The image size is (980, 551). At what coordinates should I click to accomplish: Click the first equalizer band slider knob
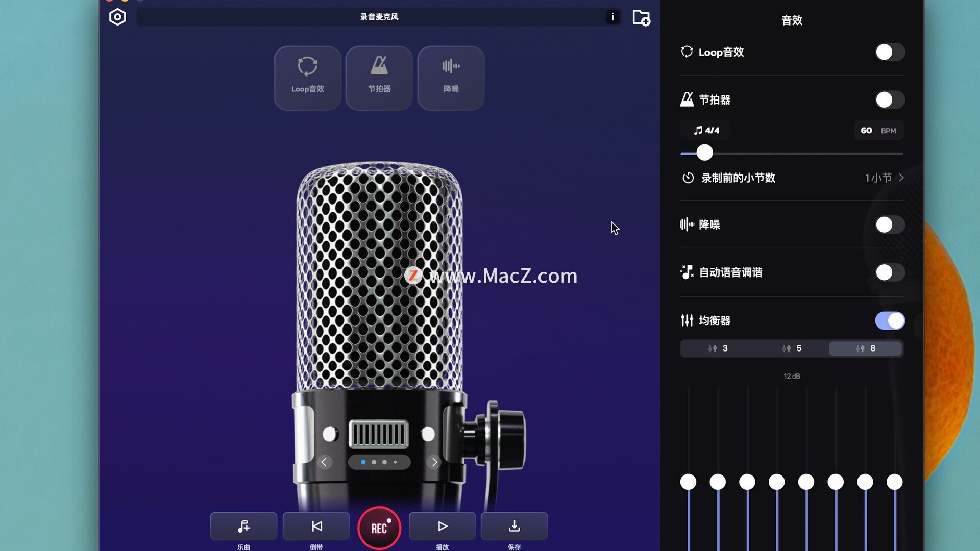coord(688,482)
